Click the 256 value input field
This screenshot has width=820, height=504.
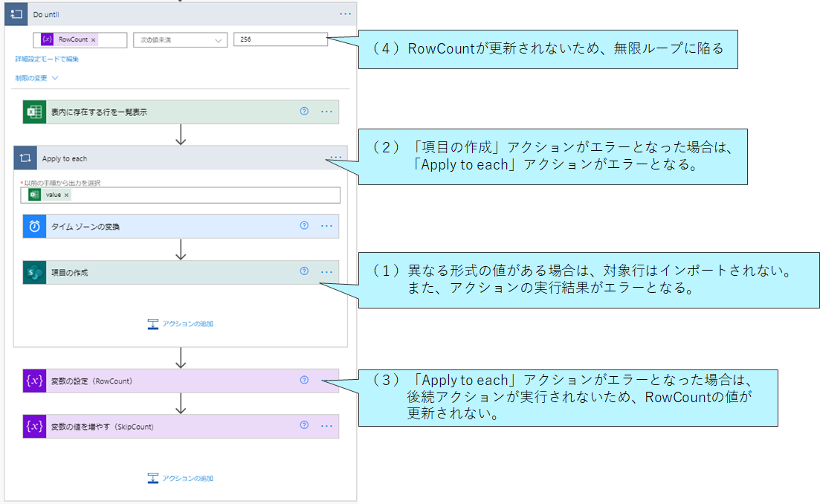click(280, 39)
